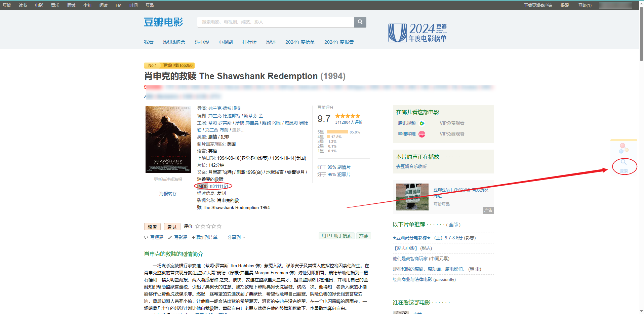Expand the 分享到 share dropdown

(236, 237)
